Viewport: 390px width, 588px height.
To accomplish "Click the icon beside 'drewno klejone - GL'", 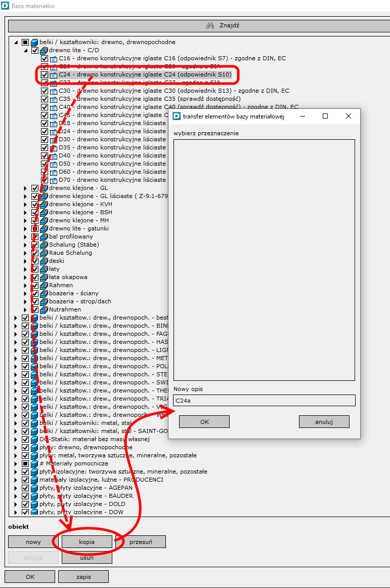I will pyautogui.click(x=44, y=188).
